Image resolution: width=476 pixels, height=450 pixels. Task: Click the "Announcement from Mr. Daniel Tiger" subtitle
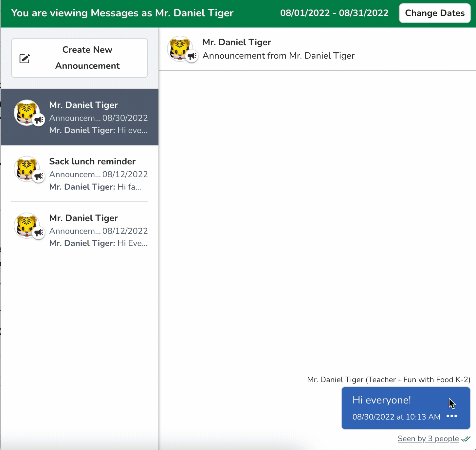pyautogui.click(x=278, y=56)
